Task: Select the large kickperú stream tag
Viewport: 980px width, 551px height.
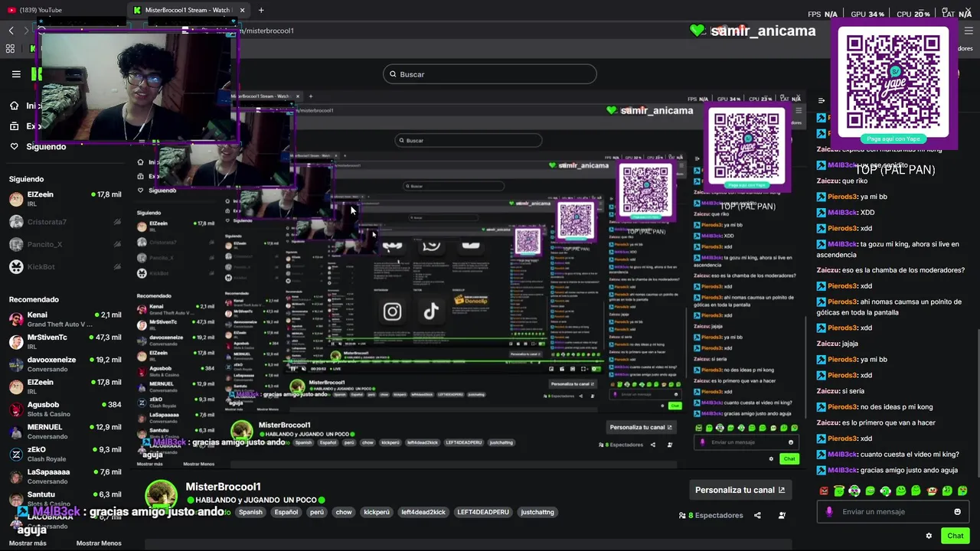Action: point(377,512)
